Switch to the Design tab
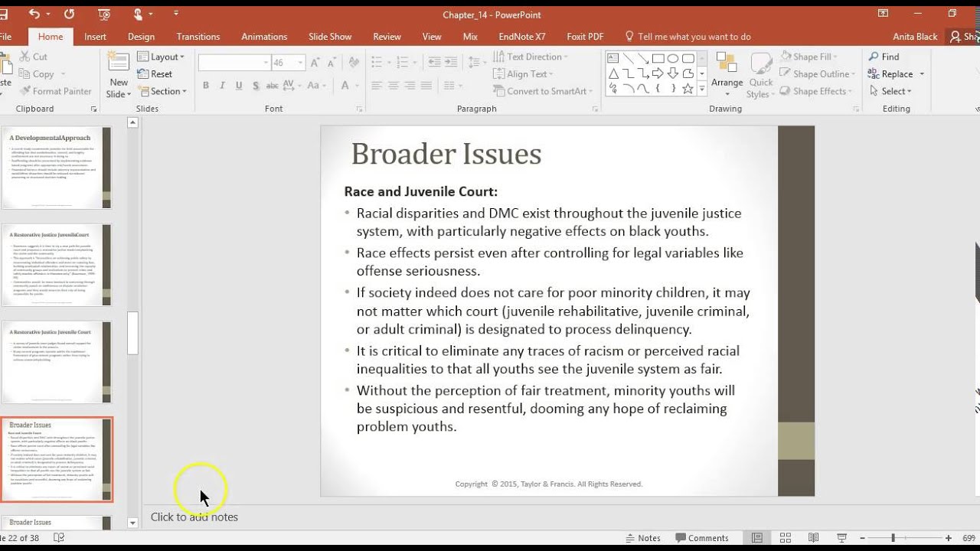This screenshot has height=551, width=980. (141, 37)
